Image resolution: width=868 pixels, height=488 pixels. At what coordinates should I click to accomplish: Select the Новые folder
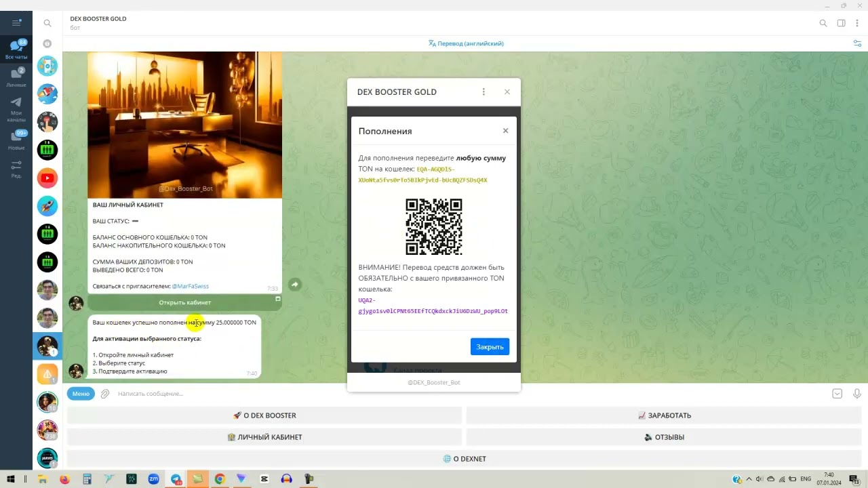tap(16, 140)
